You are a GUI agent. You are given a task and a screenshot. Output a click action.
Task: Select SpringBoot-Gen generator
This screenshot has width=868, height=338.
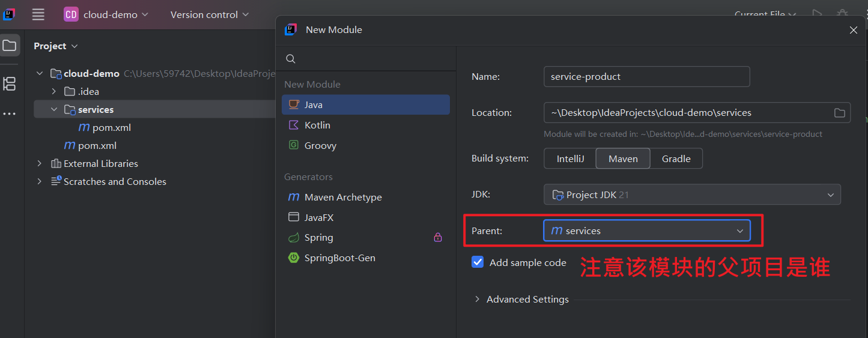pos(366,258)
